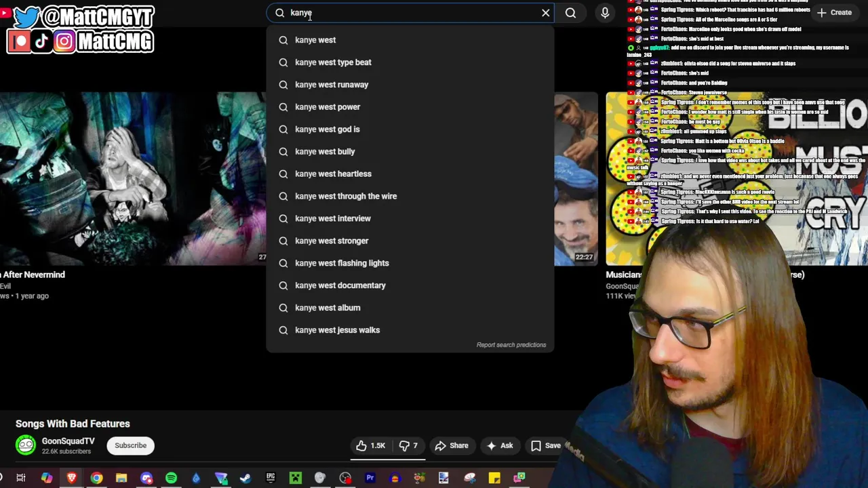Open the 22:27 video thumbnail
Screen dimensions: 868x488
coord(576,179)
